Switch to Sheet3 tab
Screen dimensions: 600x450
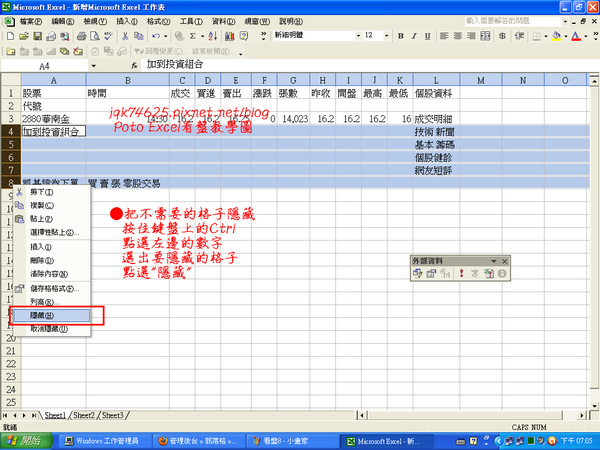112,415
